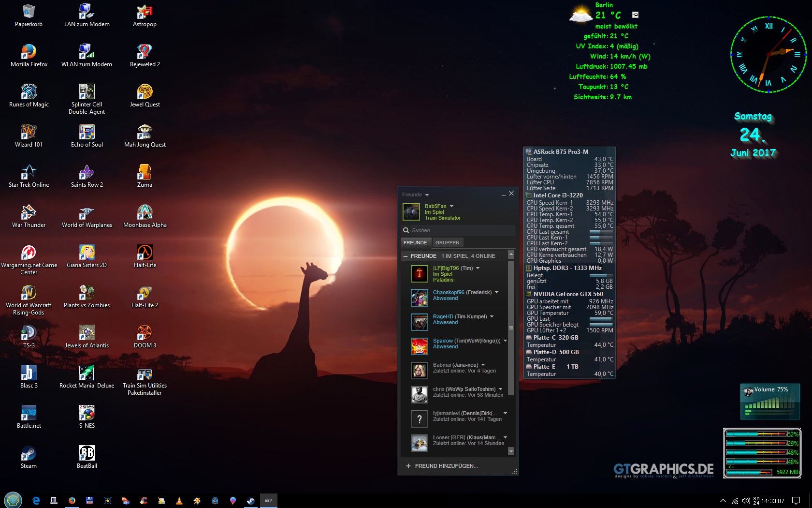
Task: Select the FREUNDE tab
Action: point(415,242)
